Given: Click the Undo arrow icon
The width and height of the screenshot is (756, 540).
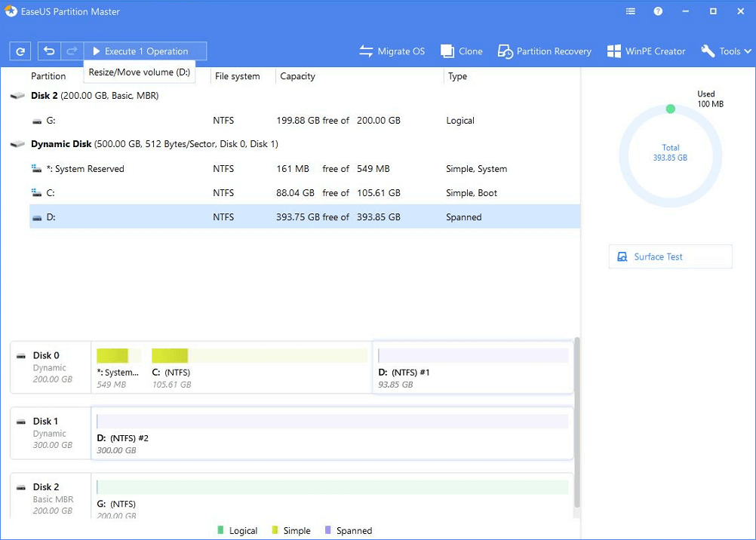Looking at the screenshot, I should pyautogui.click(x=49, y=51).
